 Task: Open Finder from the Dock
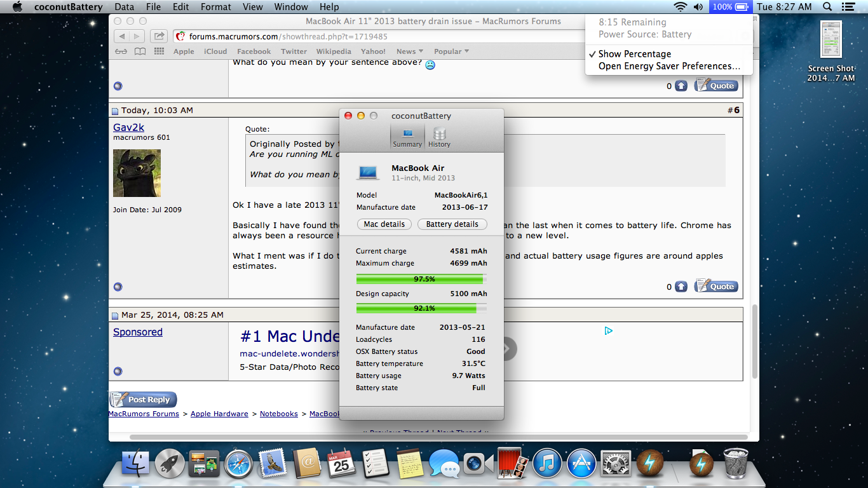click(x=135, y=464)
